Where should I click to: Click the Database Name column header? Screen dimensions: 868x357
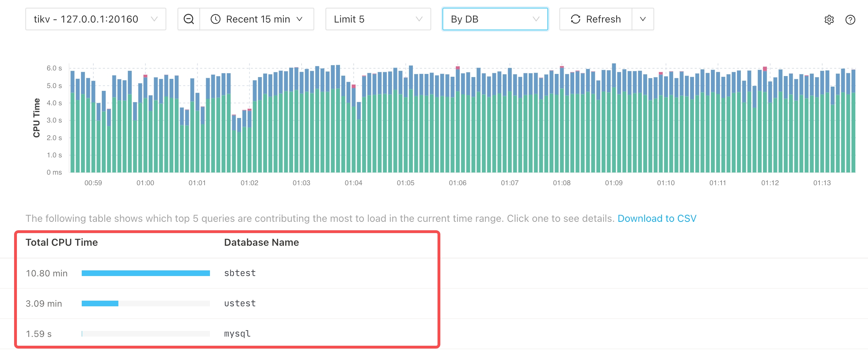click(x=261, y=243)
